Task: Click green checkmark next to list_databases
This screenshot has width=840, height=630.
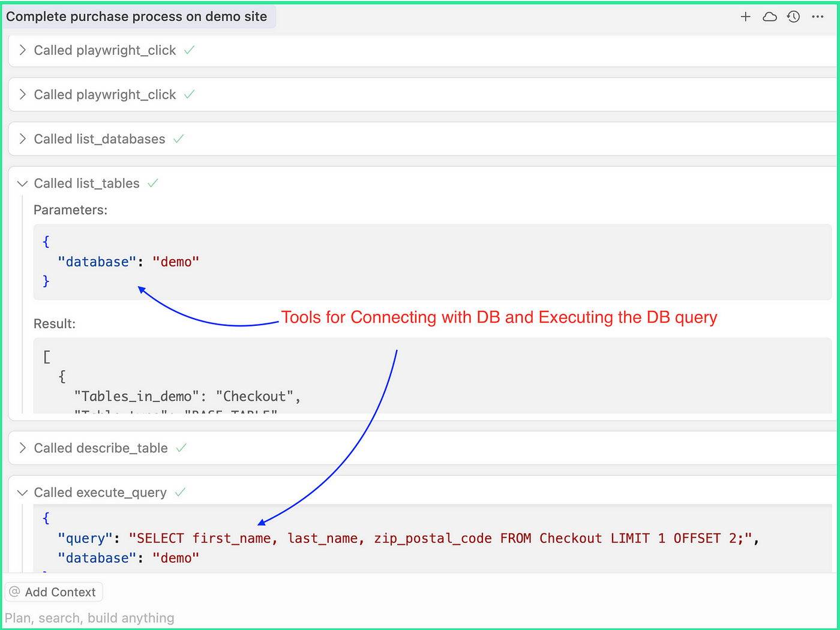Action: (x=179, y=139)
